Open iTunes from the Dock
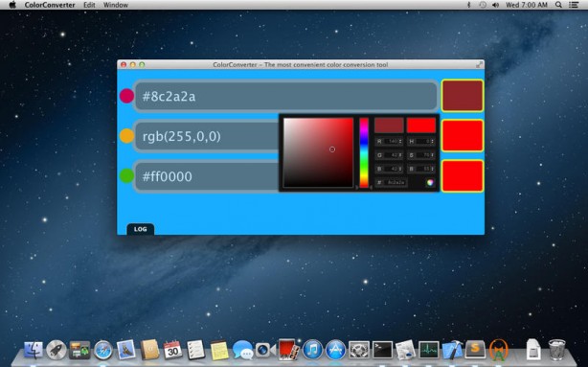 pyautogui.click(x=312, y=350)
